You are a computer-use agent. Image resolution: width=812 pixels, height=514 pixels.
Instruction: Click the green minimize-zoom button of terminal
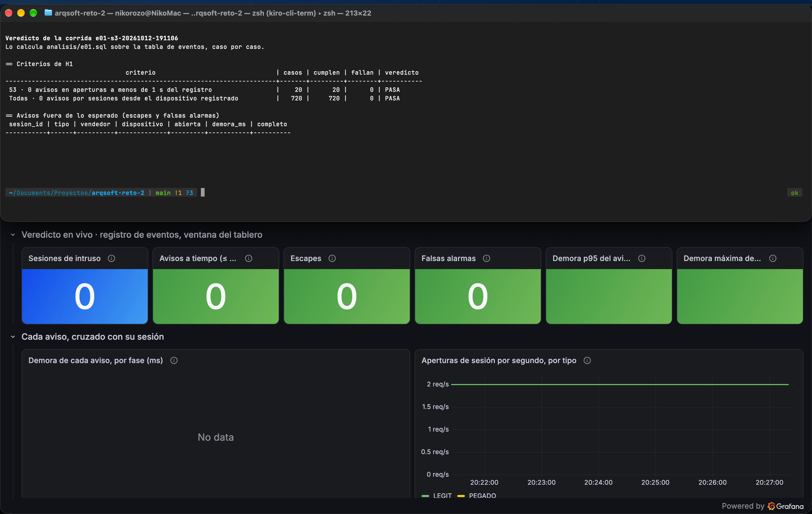click(x=33, y=13)
